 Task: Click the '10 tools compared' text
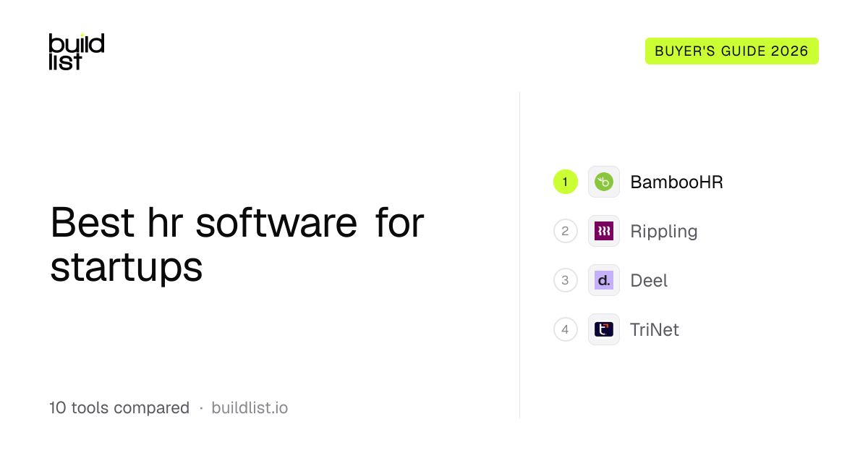(119, 408)
